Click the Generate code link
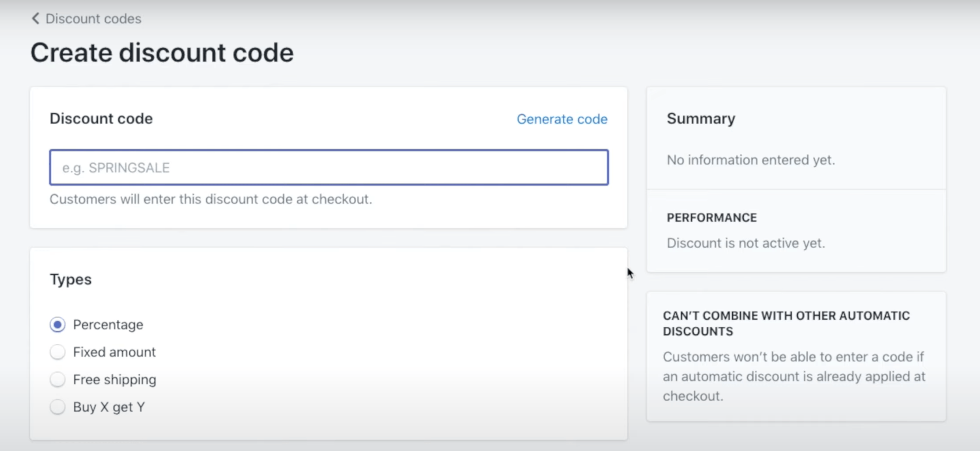980x451 pixels. [x=562, y=119]
